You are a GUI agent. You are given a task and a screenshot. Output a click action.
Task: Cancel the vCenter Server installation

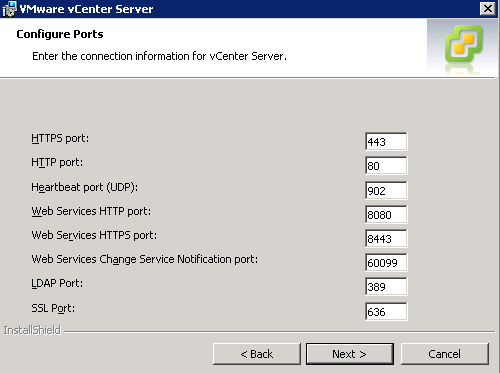(x=445, y=354)
